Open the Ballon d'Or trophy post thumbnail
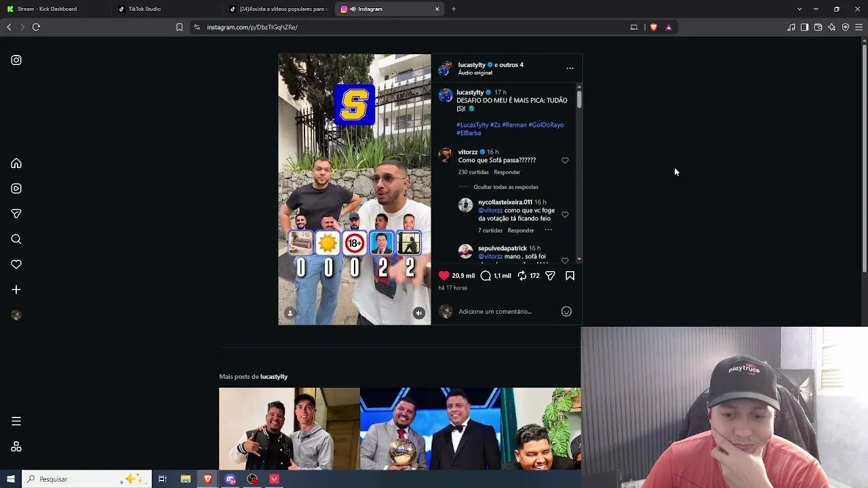 (430, 429)
